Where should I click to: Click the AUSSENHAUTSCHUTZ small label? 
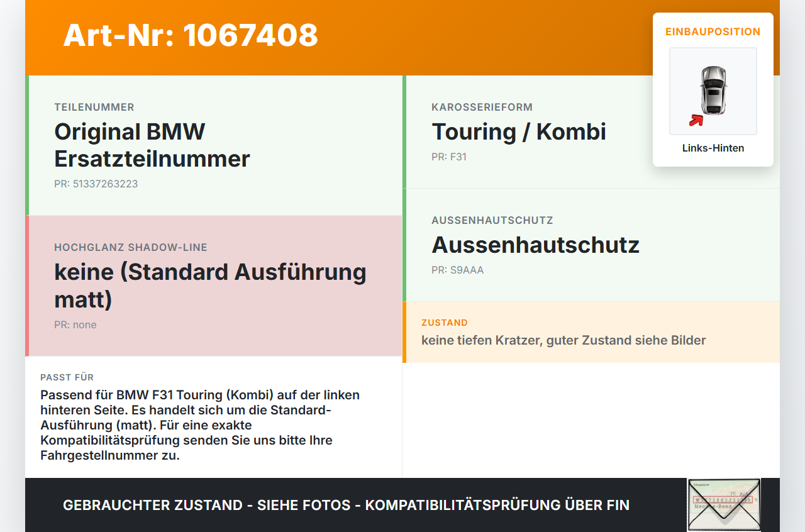[x=492, y=221]
